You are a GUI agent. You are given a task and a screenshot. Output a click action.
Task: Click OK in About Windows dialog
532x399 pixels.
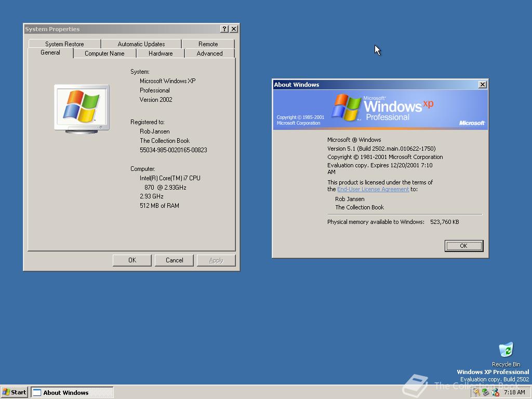tap(464, 246)
